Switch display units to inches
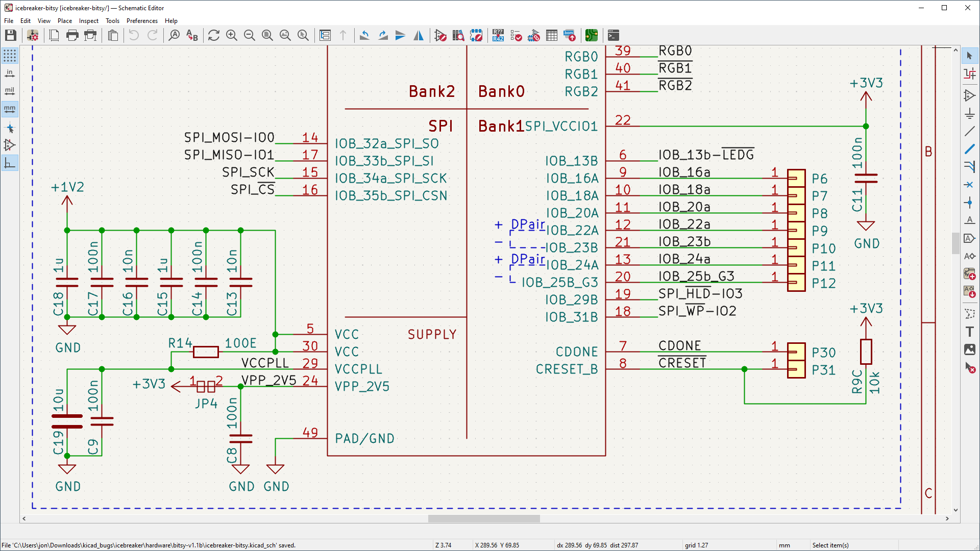The height and width of the screenshot is (551, 980). coord(10,73)
